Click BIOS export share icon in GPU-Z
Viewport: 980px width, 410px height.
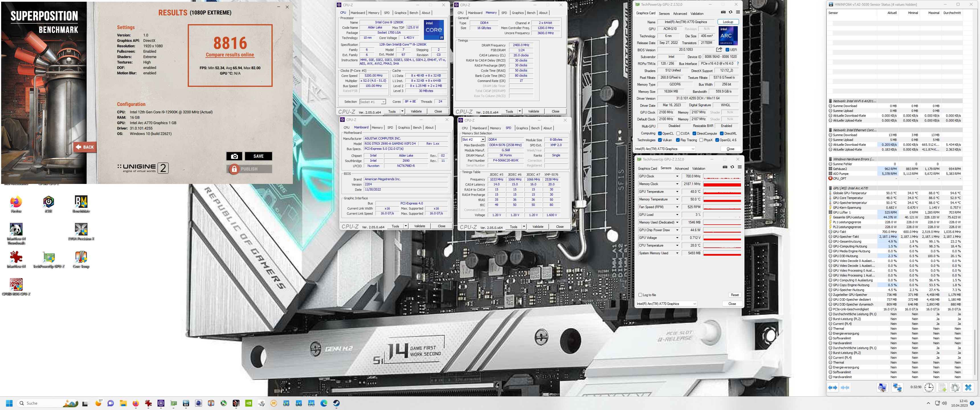point(719,50)
